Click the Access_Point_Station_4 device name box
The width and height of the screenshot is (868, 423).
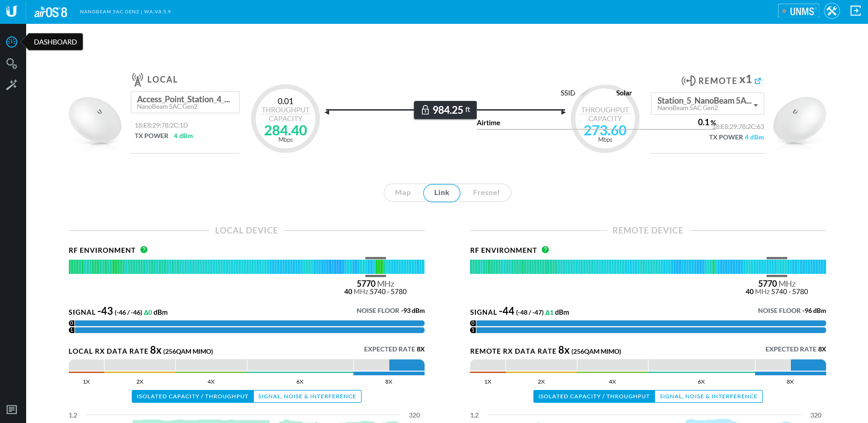tap(185, 102)
